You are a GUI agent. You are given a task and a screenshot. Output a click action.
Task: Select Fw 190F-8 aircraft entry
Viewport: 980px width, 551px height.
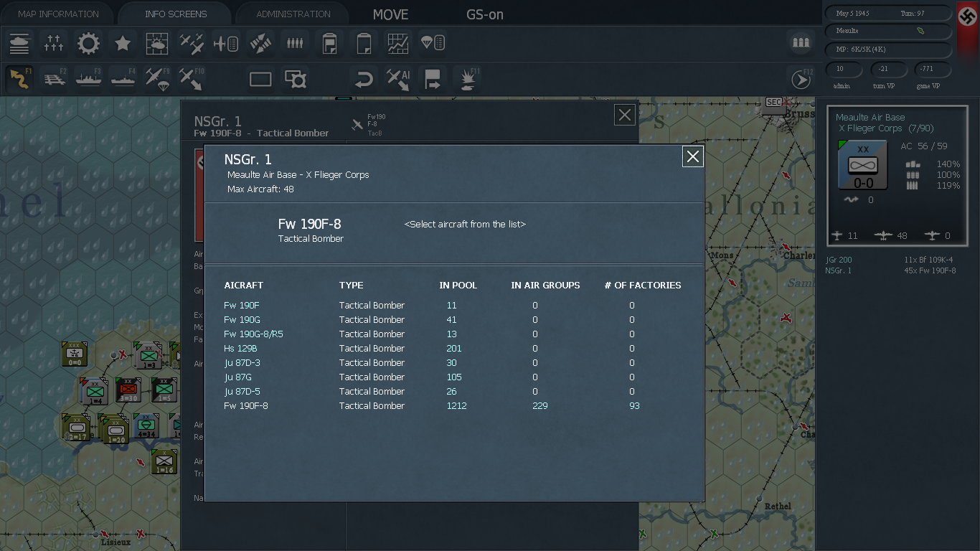tap(453, 405)
